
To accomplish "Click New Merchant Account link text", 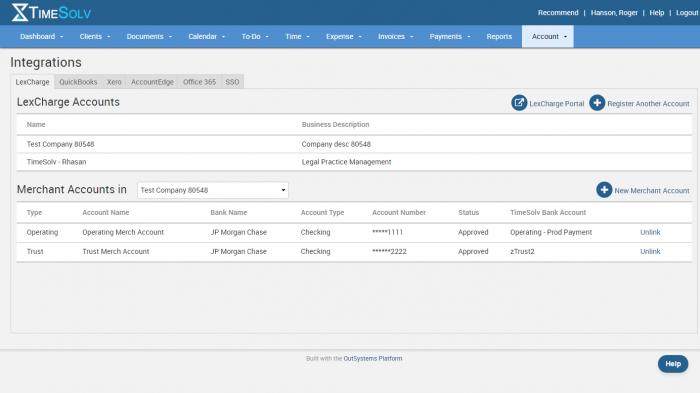I will (x=652, y=191).
